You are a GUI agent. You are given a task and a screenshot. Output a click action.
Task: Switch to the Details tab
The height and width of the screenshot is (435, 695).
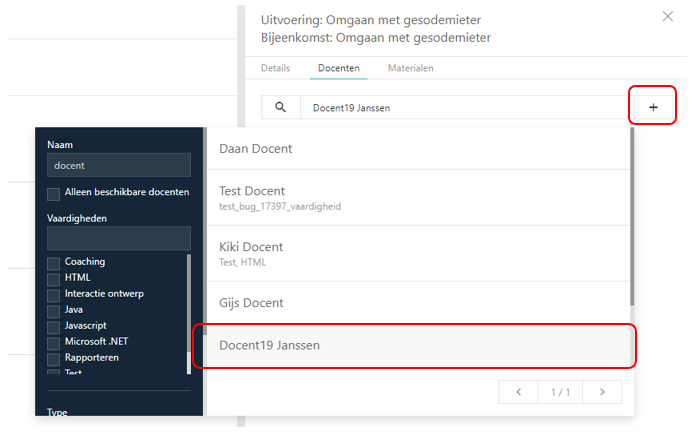pos(275,68)
